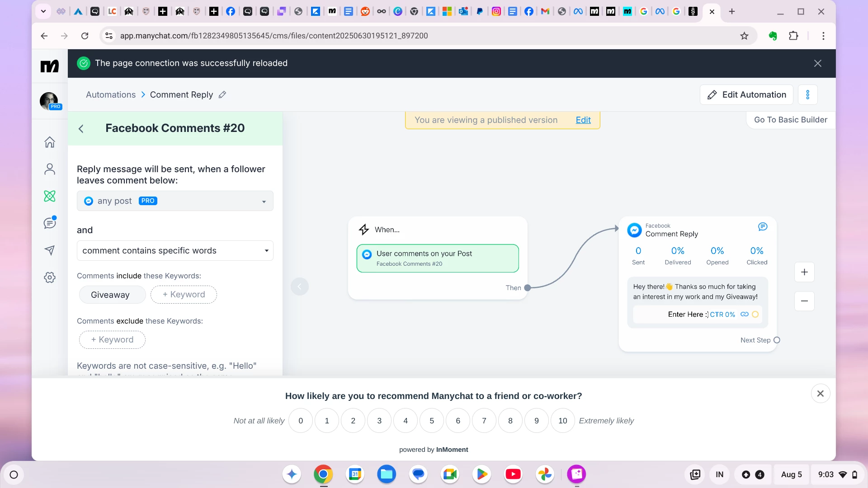Add keyword to exclude list
868x488 pixels.
click(x=112, y=340)
